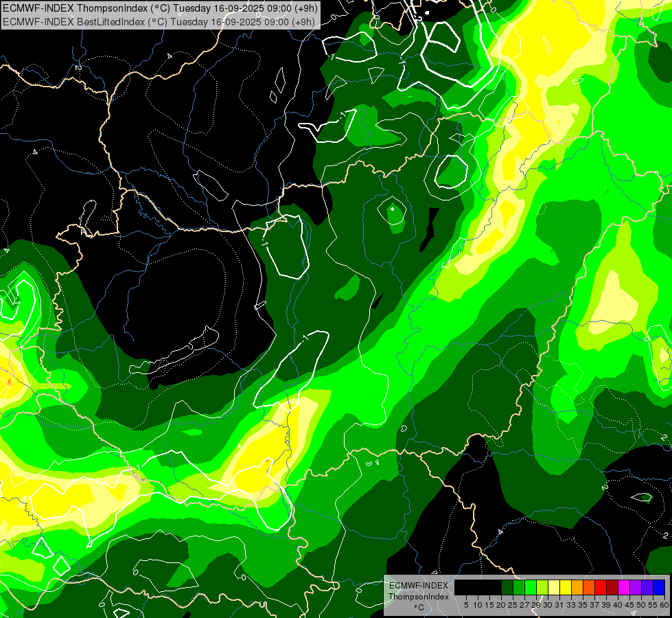Click the legend value 5
The height and width of the screenshot is (618, 672).
[466, 605]
